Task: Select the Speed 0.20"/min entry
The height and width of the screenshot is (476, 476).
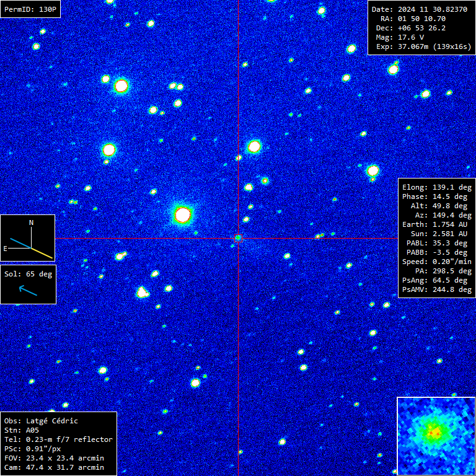Action: click(436, 262)
